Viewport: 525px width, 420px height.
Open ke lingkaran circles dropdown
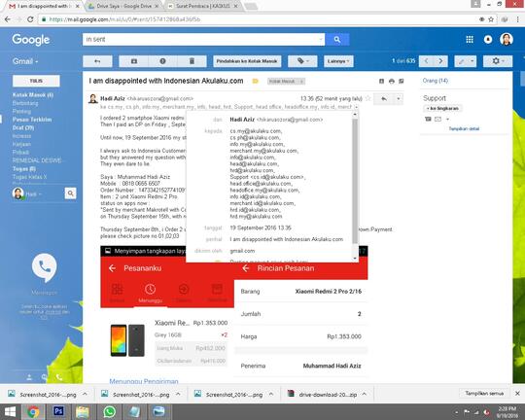pyautogui.click(x=442, y=109)
